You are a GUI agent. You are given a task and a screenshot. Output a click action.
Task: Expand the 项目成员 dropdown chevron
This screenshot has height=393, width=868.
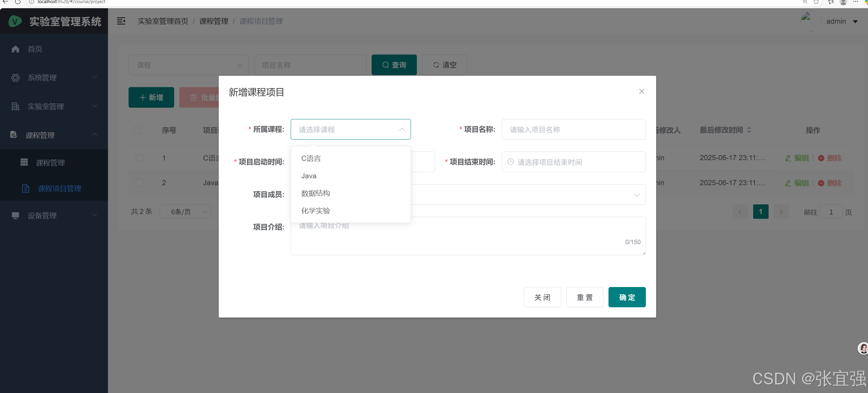[637, 195]
